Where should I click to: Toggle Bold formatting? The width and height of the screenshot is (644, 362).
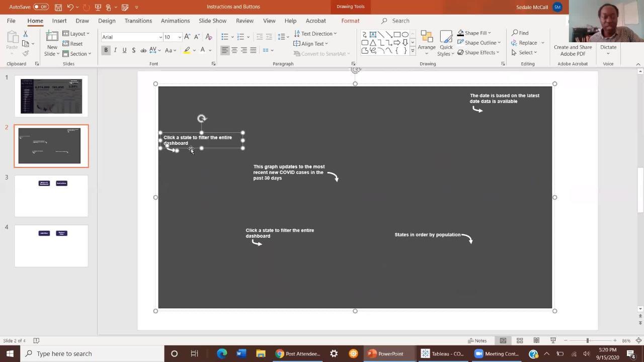(x=106, y=50)
